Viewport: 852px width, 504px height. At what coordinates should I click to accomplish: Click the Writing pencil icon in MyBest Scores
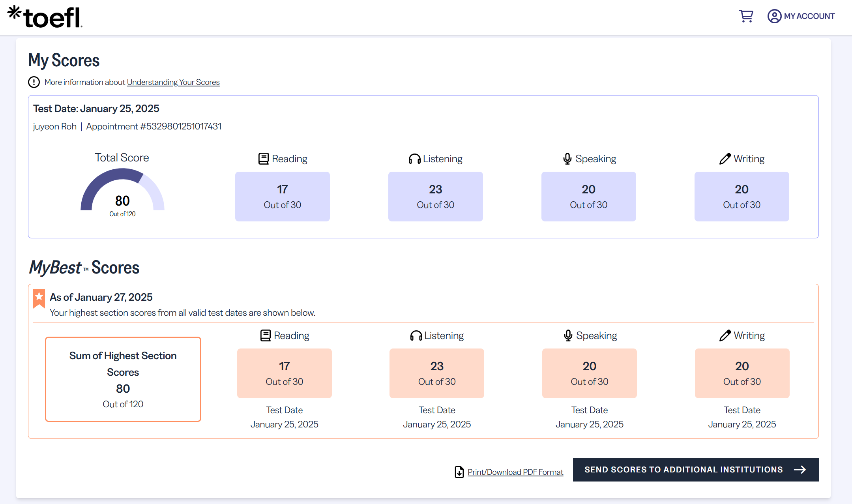[725, 335]
